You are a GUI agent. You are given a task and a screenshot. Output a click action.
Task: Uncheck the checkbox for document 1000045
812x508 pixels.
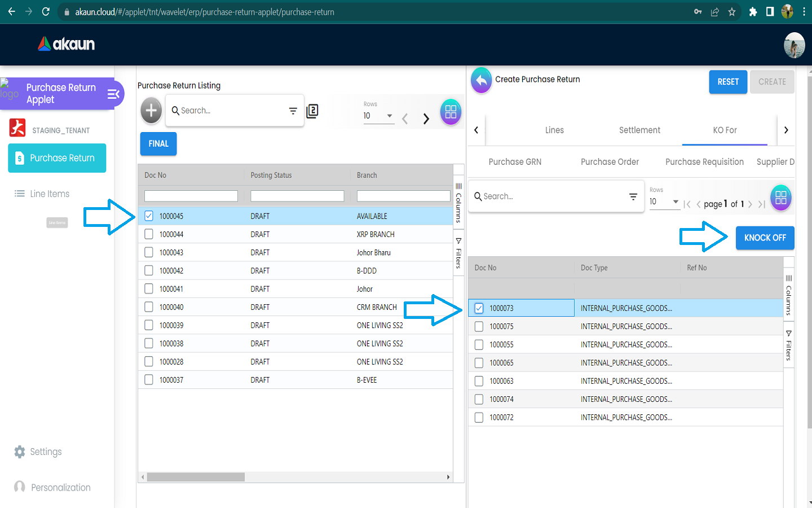149,216
